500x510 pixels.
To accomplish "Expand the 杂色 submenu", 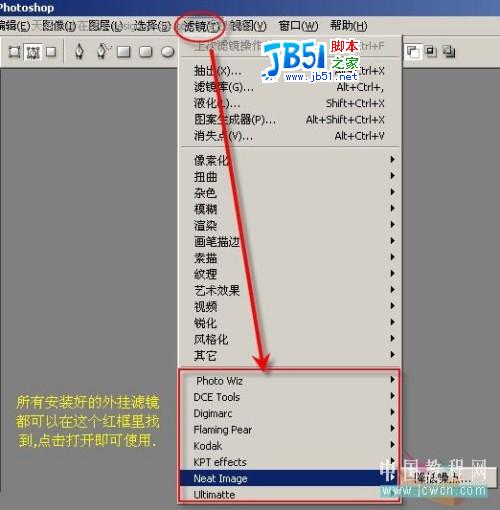I will [x=290, y=193].
